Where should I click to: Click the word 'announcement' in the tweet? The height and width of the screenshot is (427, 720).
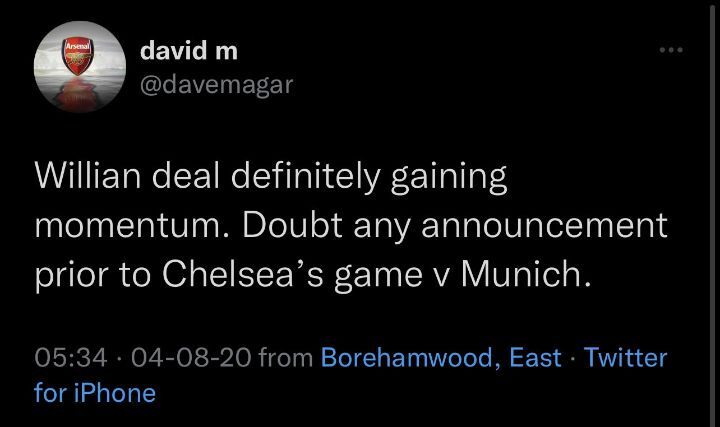tap(544, 226)
